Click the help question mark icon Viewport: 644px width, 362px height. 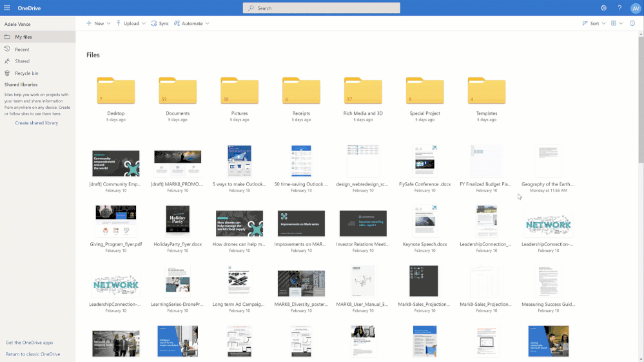(x=620, y=8)
